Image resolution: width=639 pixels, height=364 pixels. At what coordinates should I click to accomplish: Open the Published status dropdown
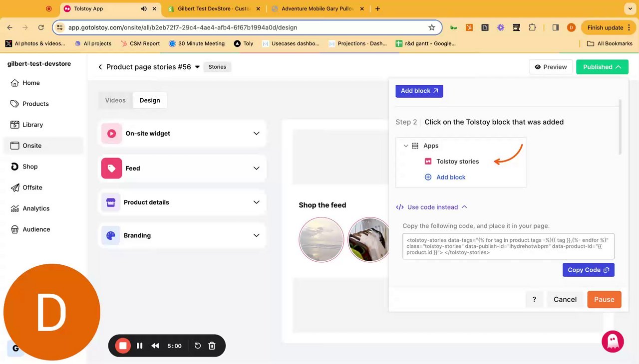pyautogui.click(x=602, y=67)
